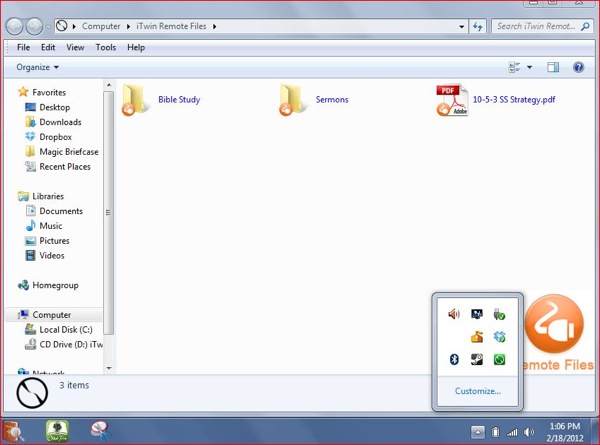Open the Tools menu

[106, 47]
